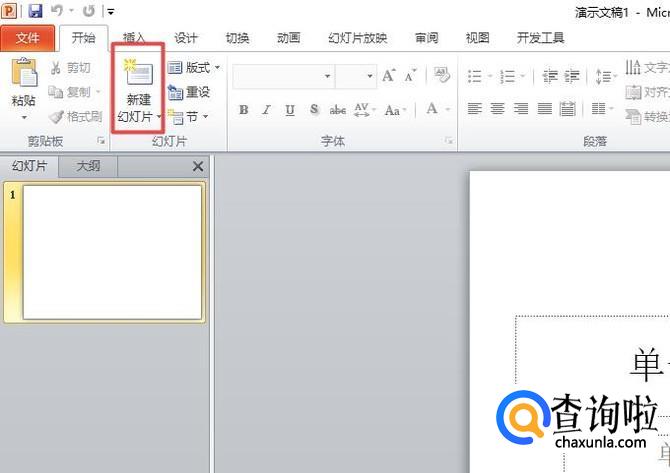
Task: Open the Slide Show (幻灯片放映) tab
Action: pos(357,38)
